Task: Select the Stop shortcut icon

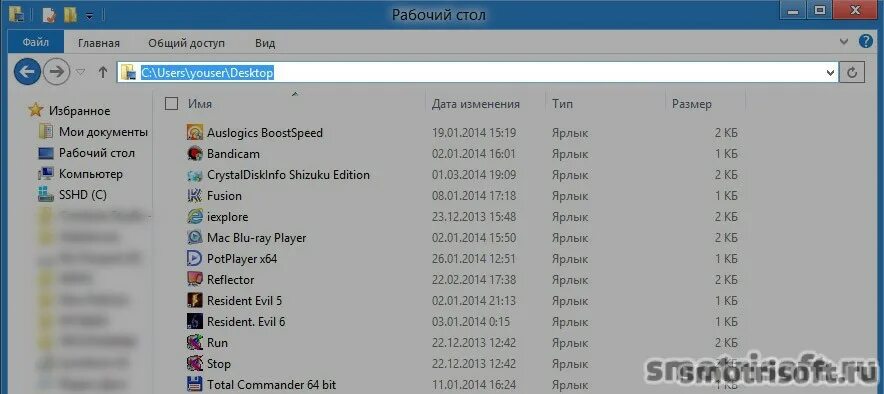Action: click(195, 364)
